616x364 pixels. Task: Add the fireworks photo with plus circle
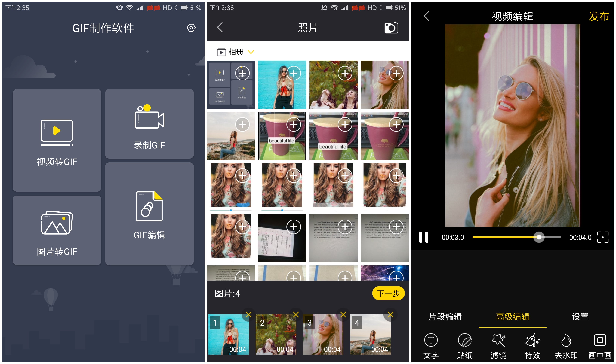point(396,277)
